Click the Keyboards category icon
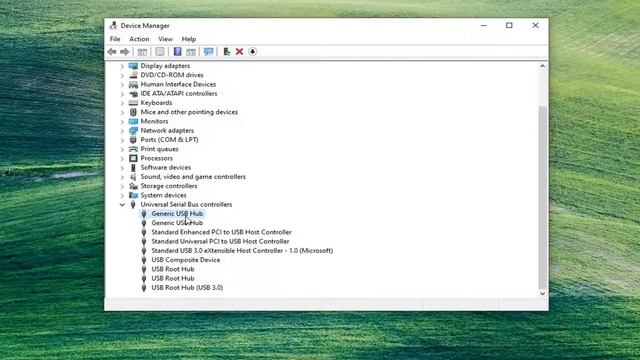This screenshot has height=360, width=640. (133, 103)
